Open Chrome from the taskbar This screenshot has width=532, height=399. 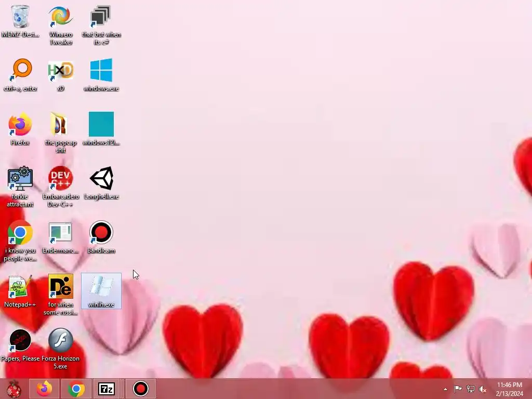coord(76,389)
